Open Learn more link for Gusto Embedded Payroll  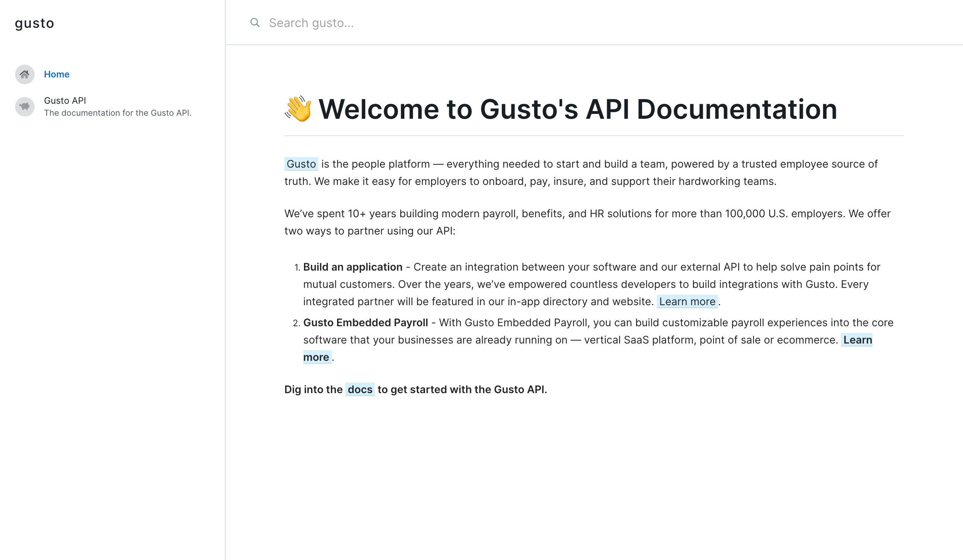pyautogui.click(x=858, y=340)
